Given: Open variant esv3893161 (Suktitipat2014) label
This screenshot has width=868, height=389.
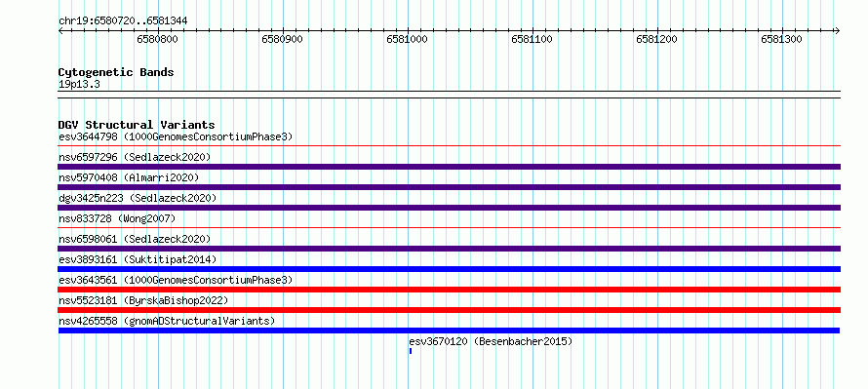Looking at the screenshot, I should tap(138, 259).
